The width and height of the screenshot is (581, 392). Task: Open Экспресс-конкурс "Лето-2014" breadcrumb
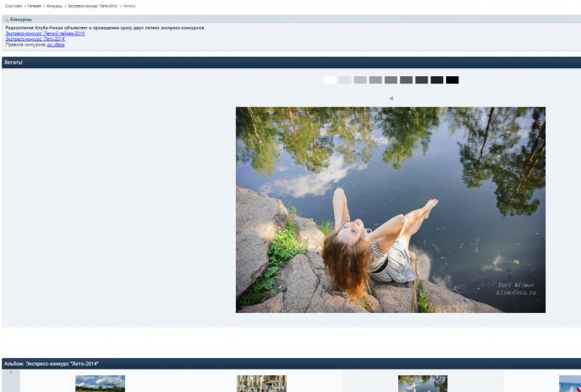click(93, 7)
